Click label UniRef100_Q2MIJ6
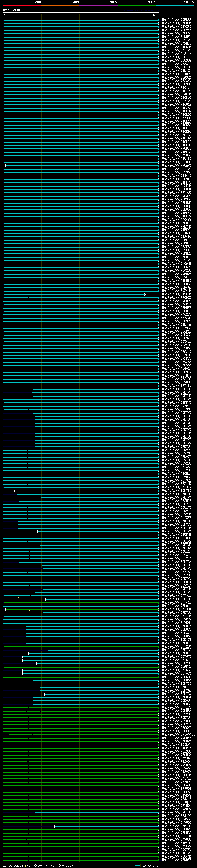Viewport: 197px width, 868px height. (177, 57)
